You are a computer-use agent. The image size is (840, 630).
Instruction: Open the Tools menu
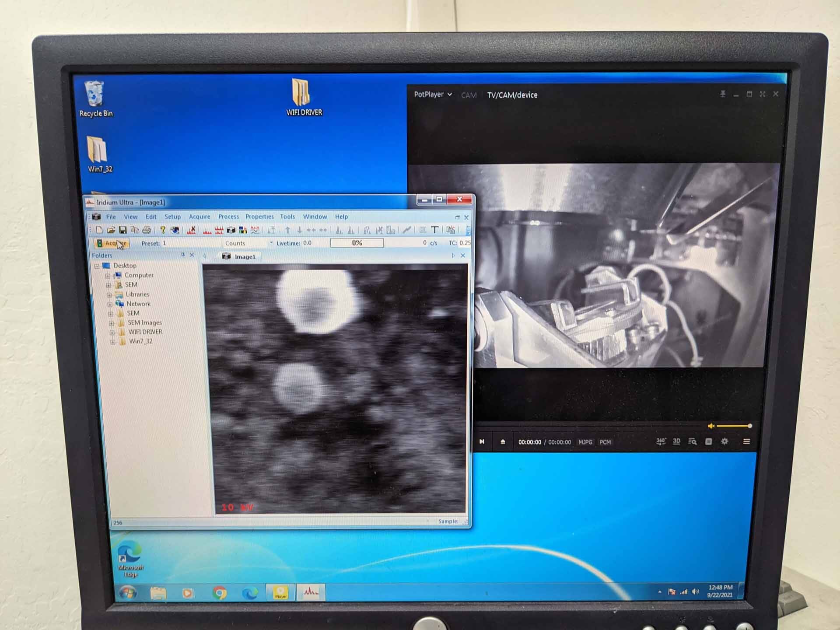[287, 217]
